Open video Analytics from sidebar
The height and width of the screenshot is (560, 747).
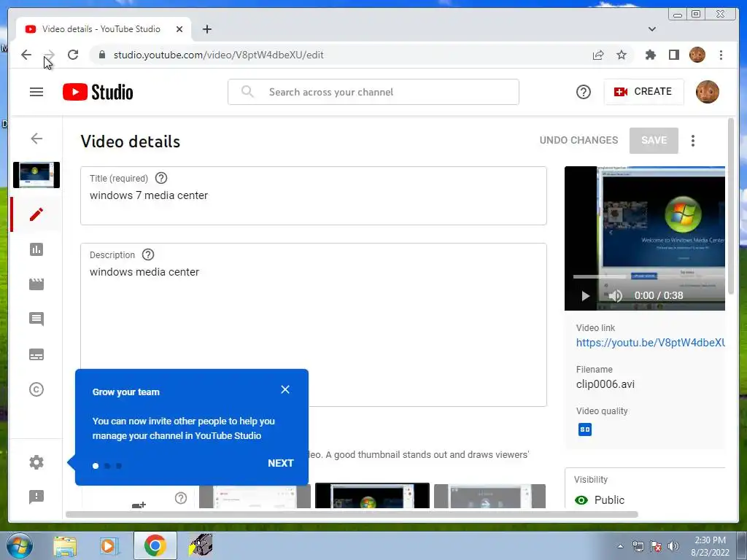36,249
